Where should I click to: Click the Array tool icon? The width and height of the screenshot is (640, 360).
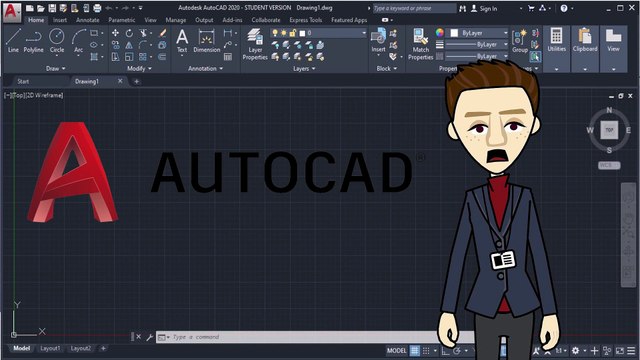coord(143,57)
